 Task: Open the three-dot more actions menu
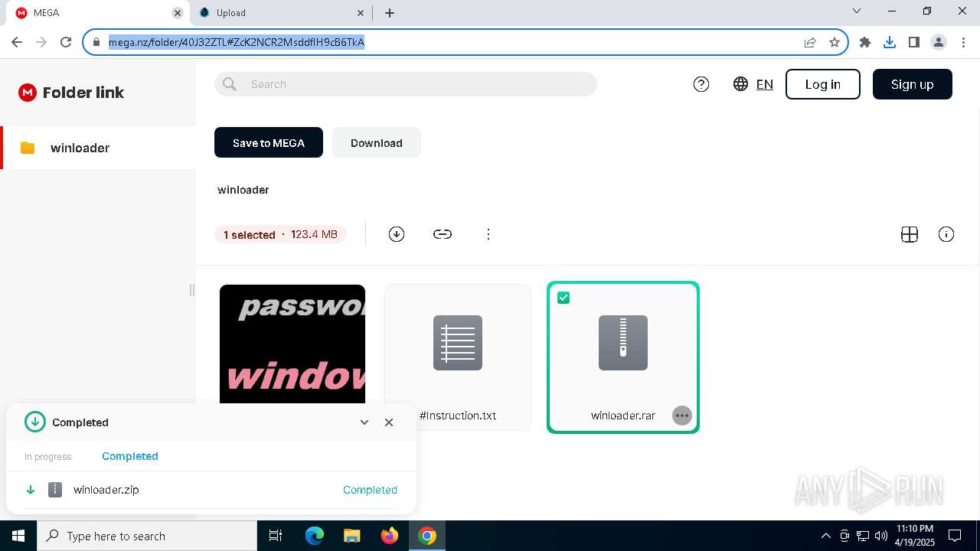(x=488, y=234)
